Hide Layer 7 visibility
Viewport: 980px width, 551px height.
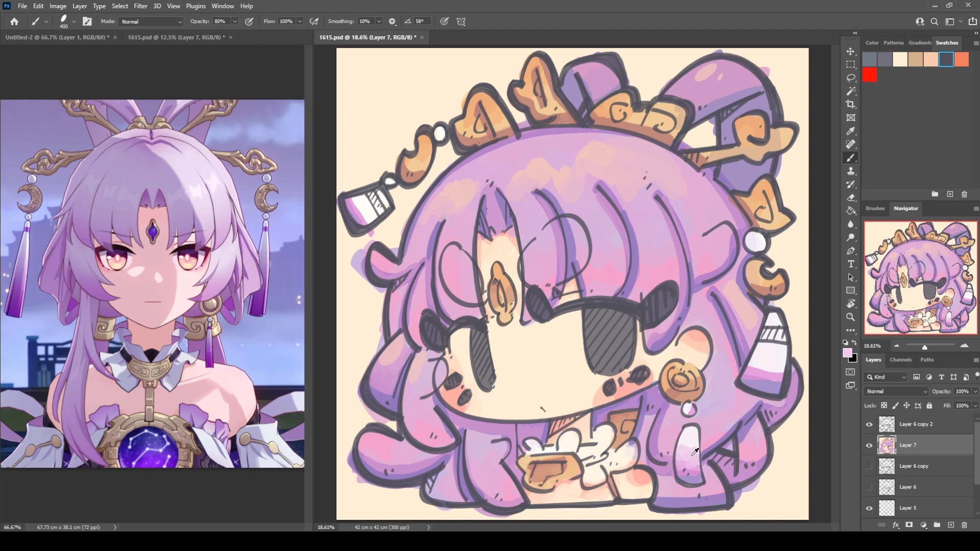point(869,445)
